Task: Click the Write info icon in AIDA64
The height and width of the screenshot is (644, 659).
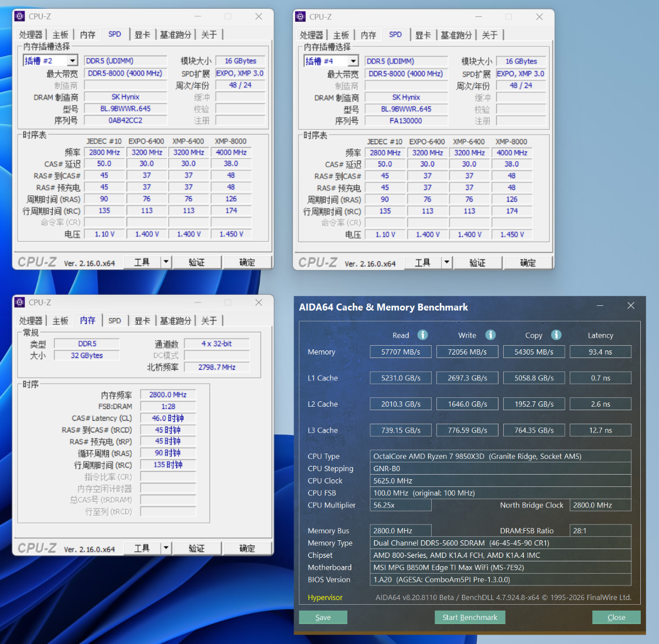Action: point(490,335)
